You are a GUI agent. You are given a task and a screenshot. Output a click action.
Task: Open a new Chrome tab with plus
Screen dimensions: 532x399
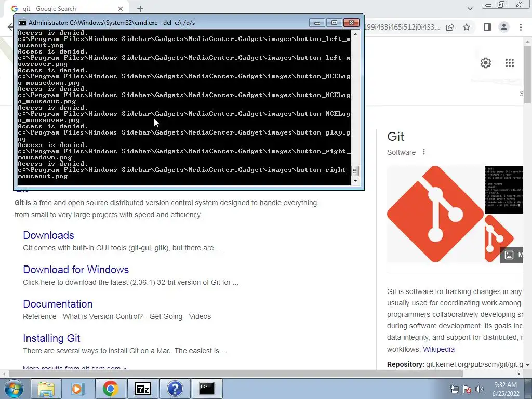[x=140, y=9]
